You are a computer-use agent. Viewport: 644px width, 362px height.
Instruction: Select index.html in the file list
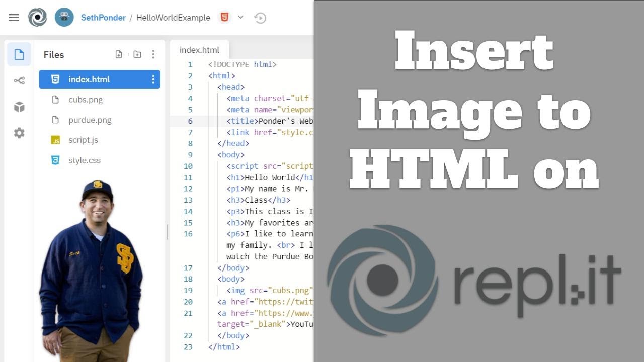(100, 79)
